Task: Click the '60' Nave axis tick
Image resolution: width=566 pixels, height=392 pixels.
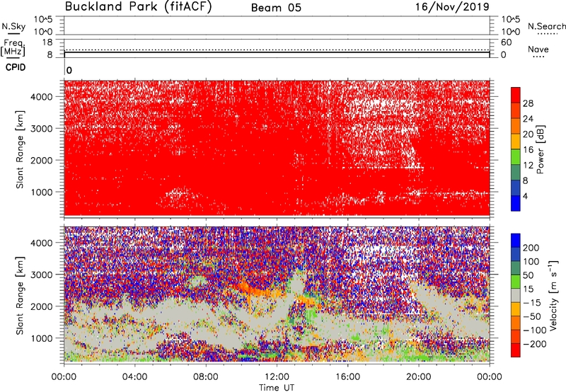Action: [x=506, y=42]
